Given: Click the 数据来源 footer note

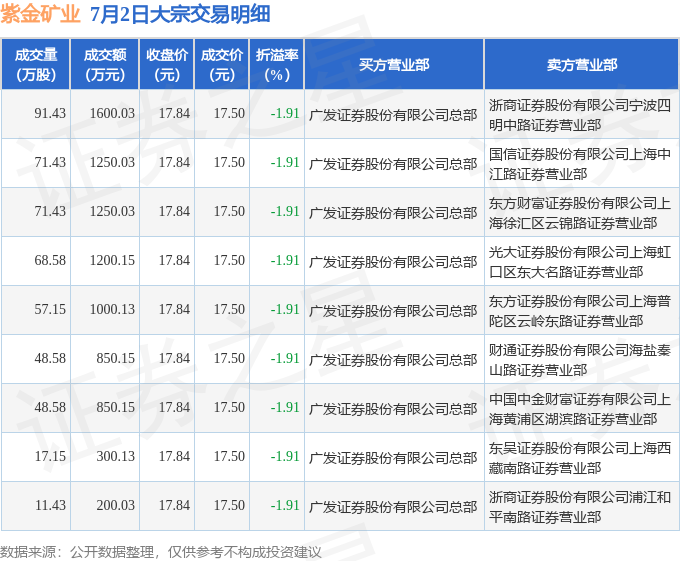Looking at the screenshot, I should coord(161,552).
